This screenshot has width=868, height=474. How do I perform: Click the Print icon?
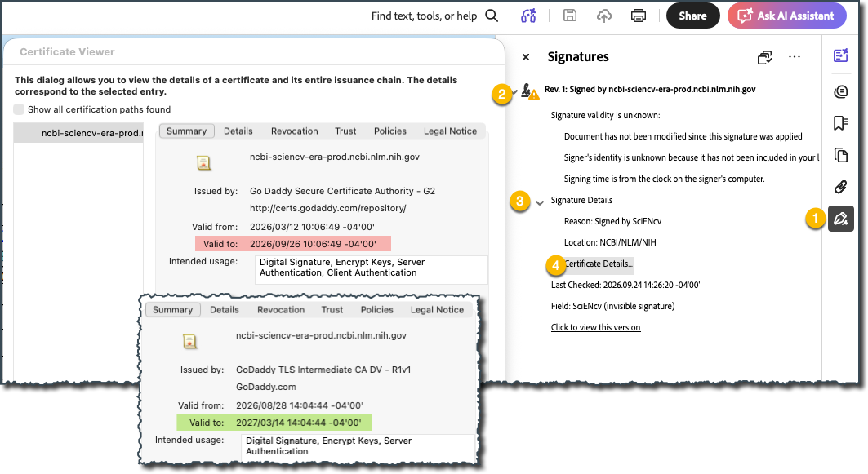click(639, 16)
